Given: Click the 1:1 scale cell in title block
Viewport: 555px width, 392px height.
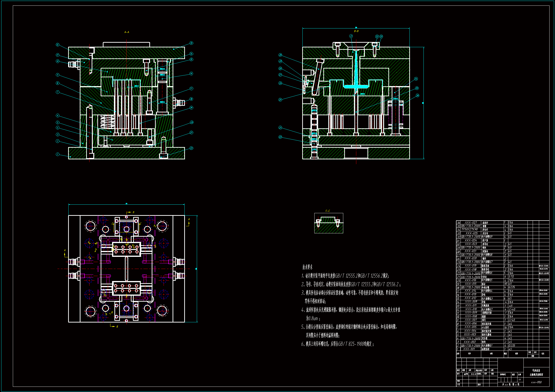Looking at the screenshot, I should click(x=520, y=380).
